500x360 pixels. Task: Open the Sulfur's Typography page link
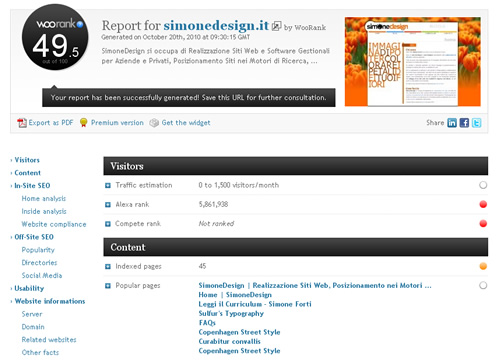point(231,314)
